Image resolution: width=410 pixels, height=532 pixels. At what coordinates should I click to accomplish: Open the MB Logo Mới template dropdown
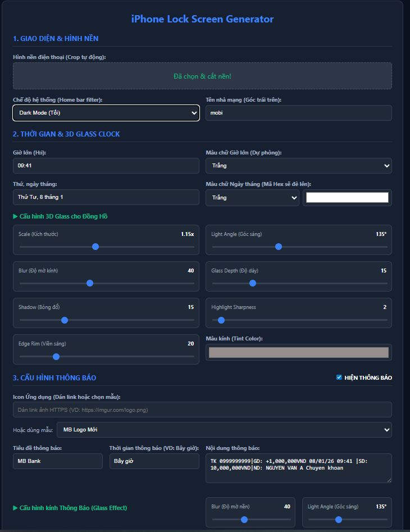tap(224, 430)
